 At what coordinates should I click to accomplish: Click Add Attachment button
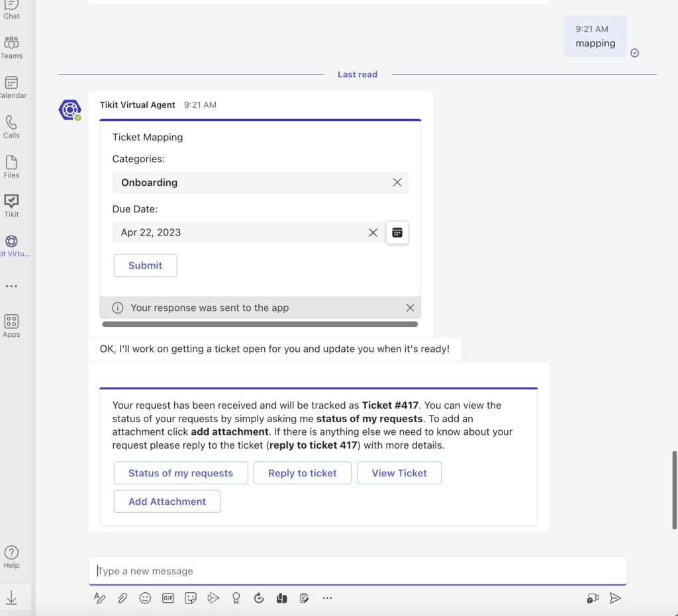coord(167,501)
